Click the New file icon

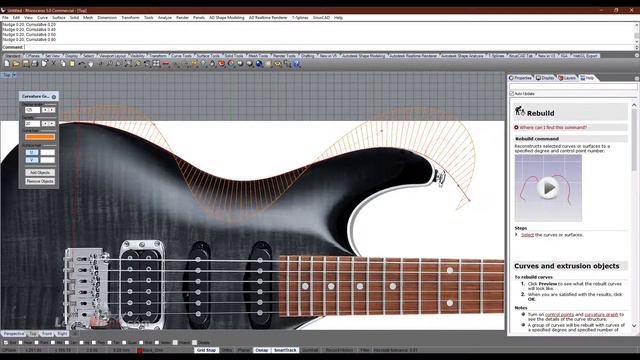[7, 64]
